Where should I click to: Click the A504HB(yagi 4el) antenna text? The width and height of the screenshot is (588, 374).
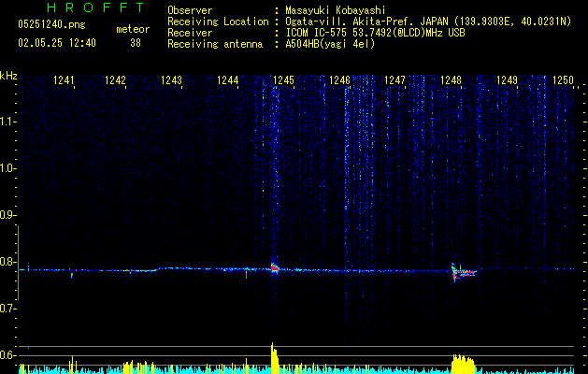click(330, 44)
